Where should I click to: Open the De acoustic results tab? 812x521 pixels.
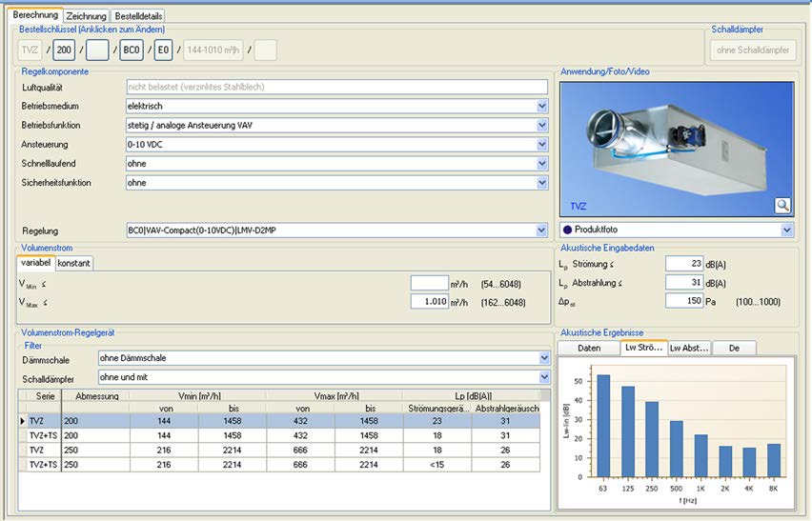(x=734, y=349)
